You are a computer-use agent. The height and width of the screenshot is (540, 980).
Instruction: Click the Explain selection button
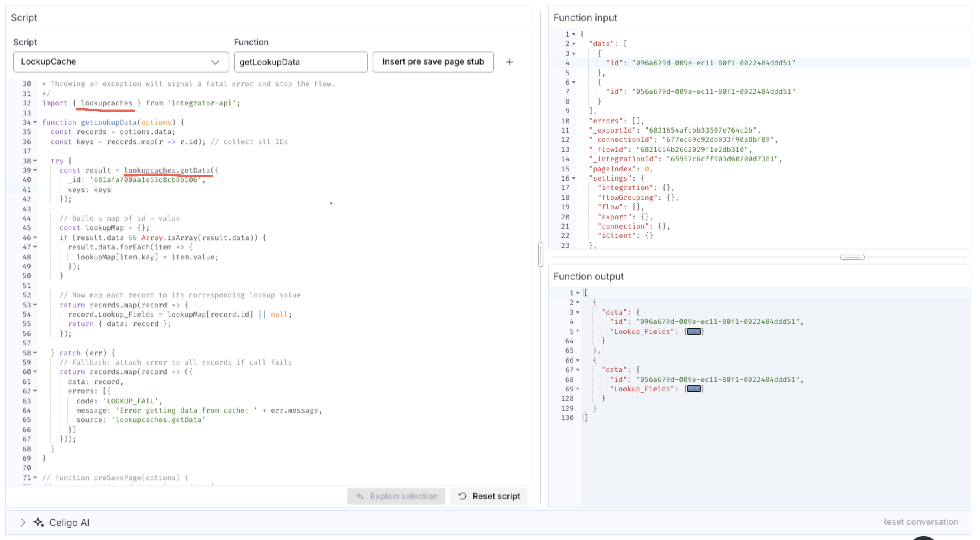(396, 496)
